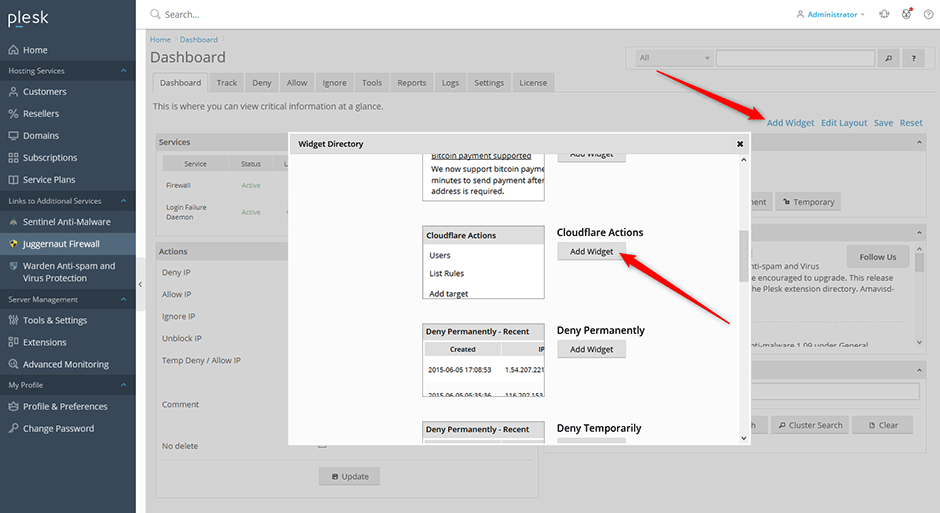Click the Clear button
The image size is (940, 513).
883,425
